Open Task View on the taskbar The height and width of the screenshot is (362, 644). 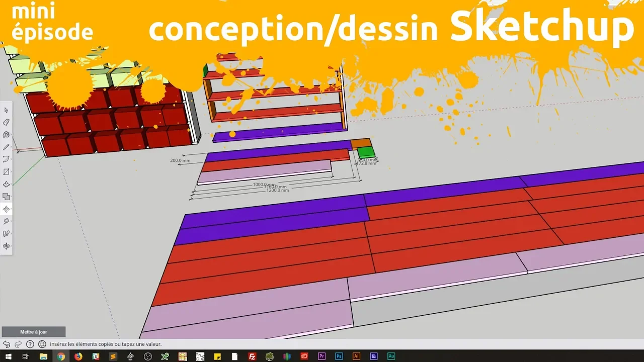click(26, 356)
